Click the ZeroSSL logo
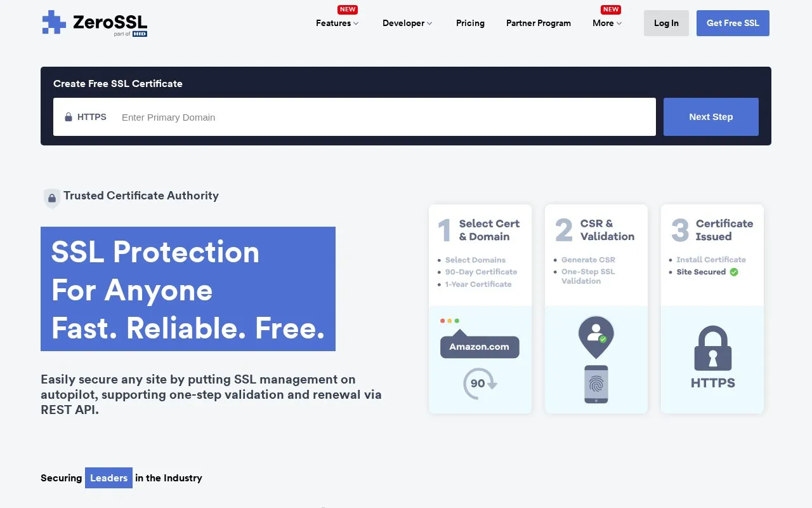Image resolution: width=812 pixels, height=508 pixels. [95, 23]
